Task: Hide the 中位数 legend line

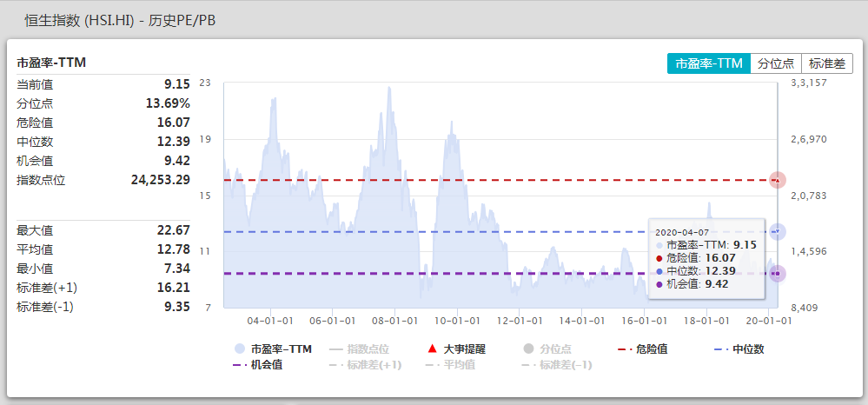Action: click(x=739, y=349)
